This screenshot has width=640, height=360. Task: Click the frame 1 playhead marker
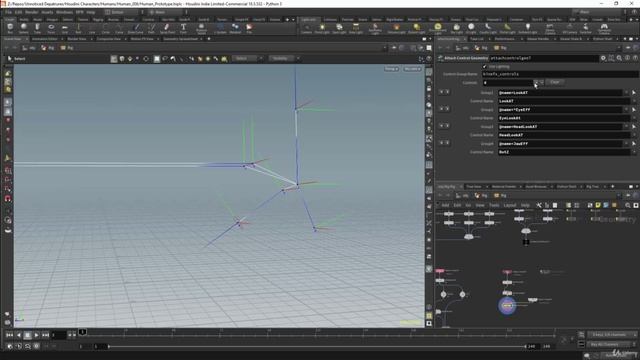(x=82, y=332)
